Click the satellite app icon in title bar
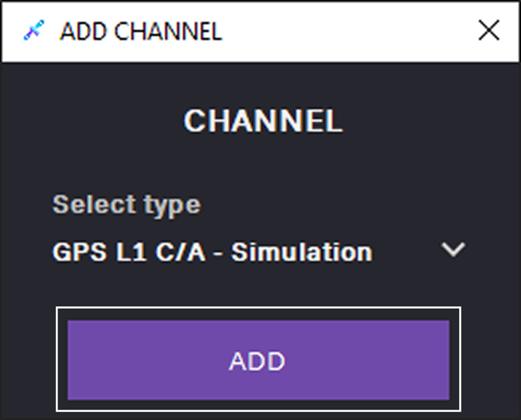This screenshot has width=521, height=420. point(33,31)
